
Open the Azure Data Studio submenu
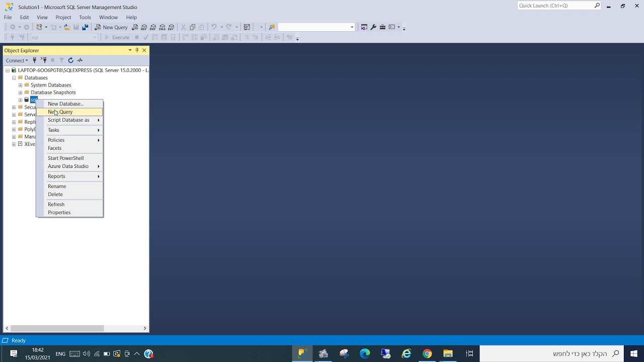coord(69,166)
